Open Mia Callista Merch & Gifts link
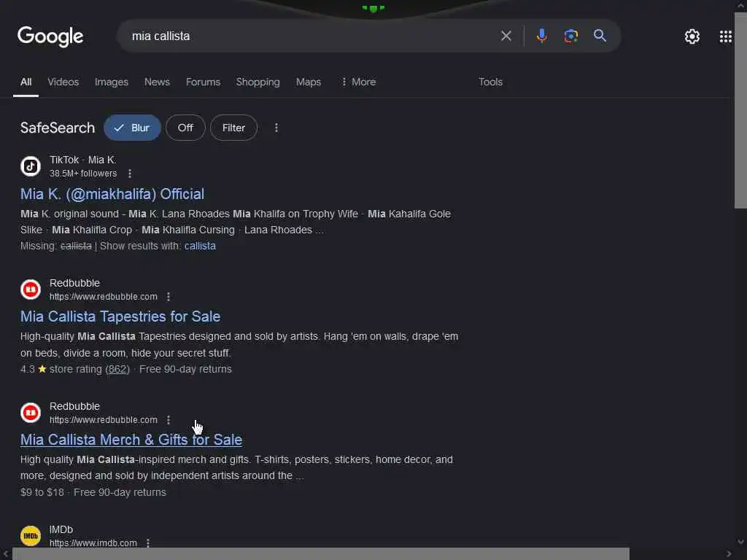The image size is (747, 560). [131, 440]
